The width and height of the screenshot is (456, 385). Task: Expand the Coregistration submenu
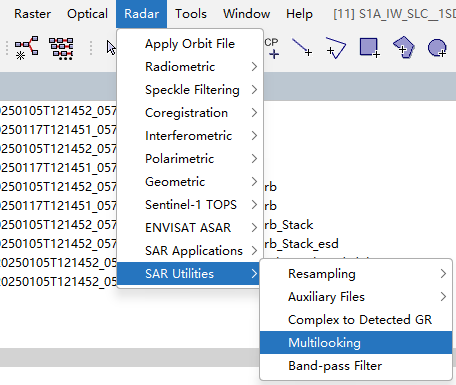tap(190, 113)
